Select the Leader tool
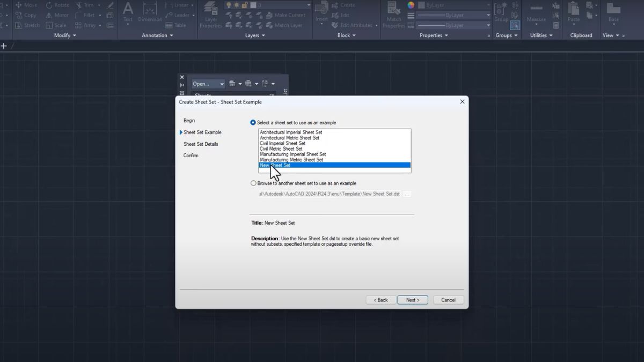Screen dimensions: 644x362 (178, 15)
